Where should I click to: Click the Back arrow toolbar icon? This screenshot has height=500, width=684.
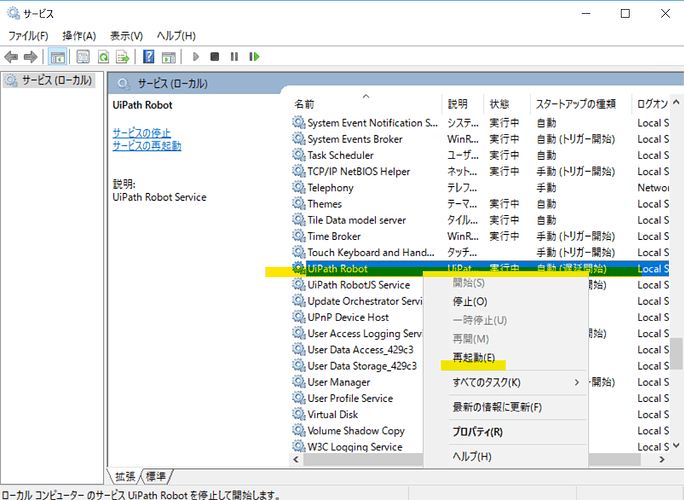click(10, 57)
